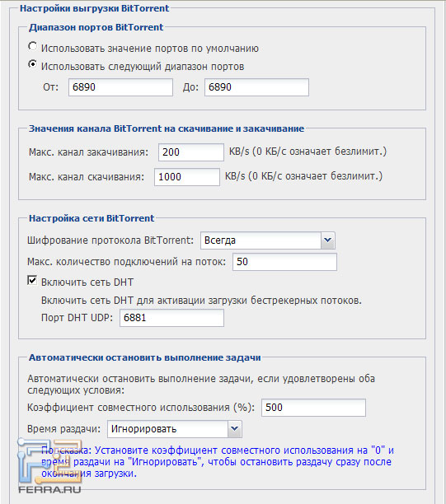Click the 'Порт DHT UDP:' label
446x504 pixels.
pyautogui.click(x=77, y=318)
